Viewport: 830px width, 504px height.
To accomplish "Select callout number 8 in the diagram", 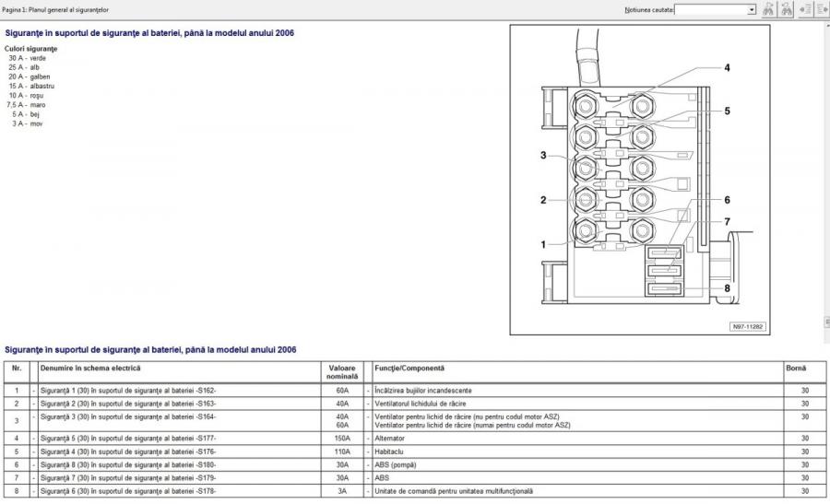I will tap(727, 288).
